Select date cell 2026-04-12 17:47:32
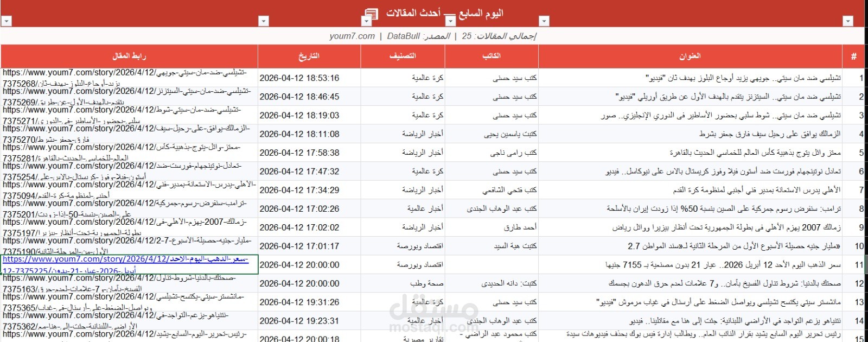Image resolution: width=868 pixels, height=342 pixels. coord(309,171)
